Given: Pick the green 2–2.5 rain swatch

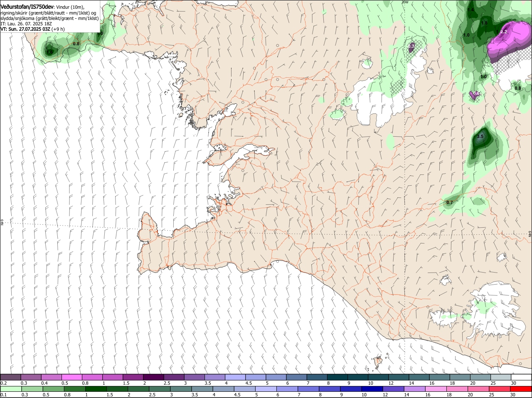Looking at the screenshot, I should point(138,389).
